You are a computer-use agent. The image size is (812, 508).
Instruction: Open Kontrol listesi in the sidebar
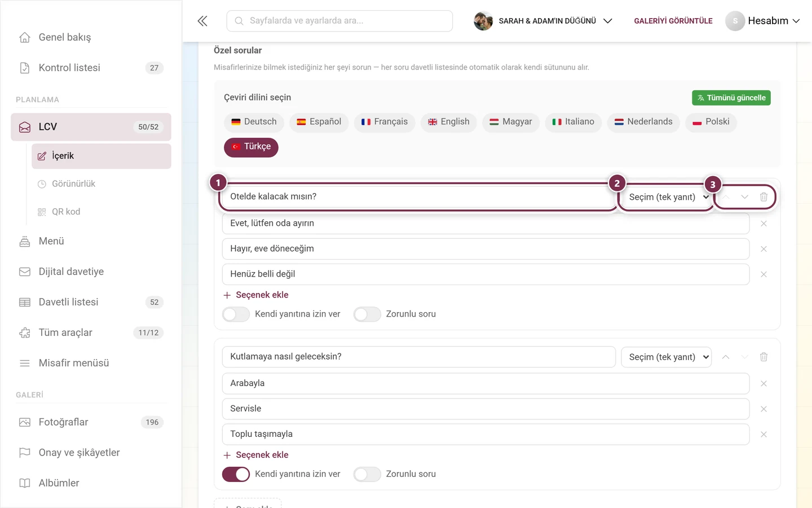pyautogui.click(x=91, y=68)
